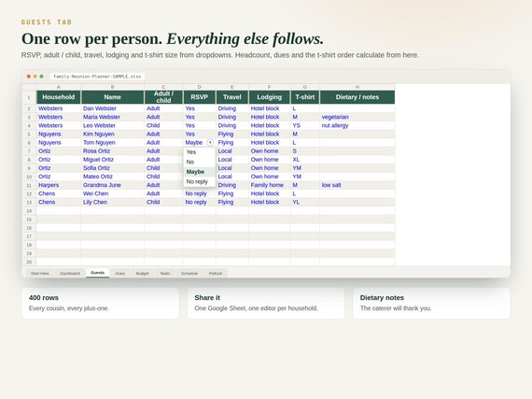Open the Tasks sheet tab

(x=165, y=273)
